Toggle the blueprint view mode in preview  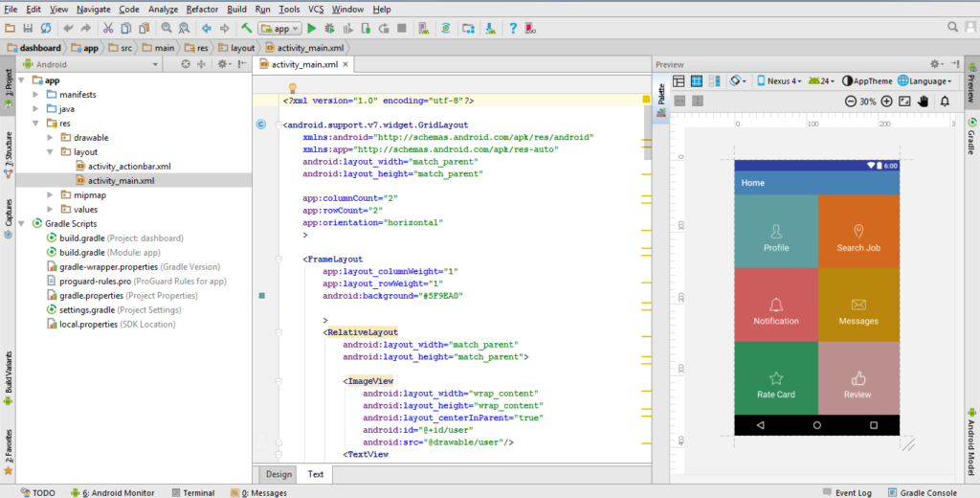coord(697,81)
